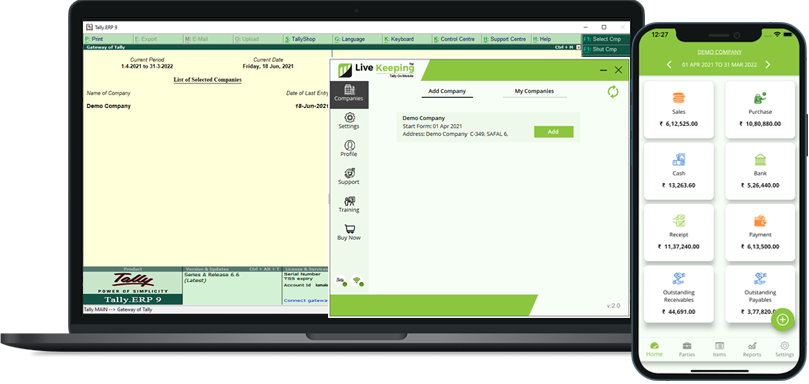The width and height of the screenshot is (809, 384).
Task: Select the Add Company tab
Action: pyautogui.click(x=447, y=91)
